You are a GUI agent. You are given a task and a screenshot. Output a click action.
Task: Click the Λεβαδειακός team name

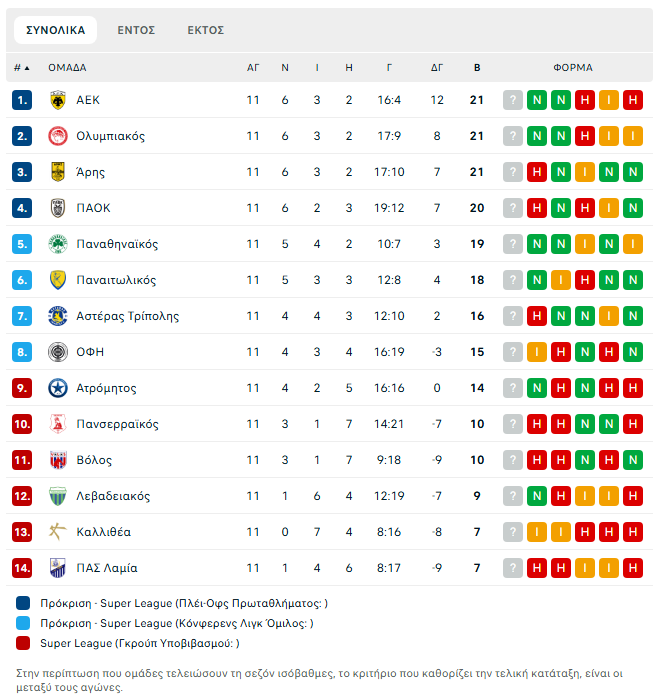point(113,496)
